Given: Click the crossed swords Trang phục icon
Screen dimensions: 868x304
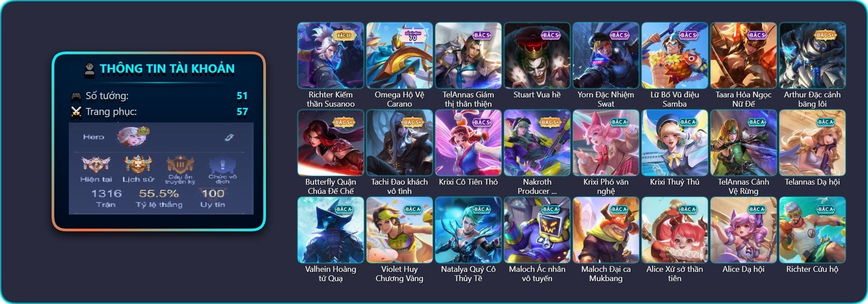Looking at the screenshot, I should tap(76, 112).
